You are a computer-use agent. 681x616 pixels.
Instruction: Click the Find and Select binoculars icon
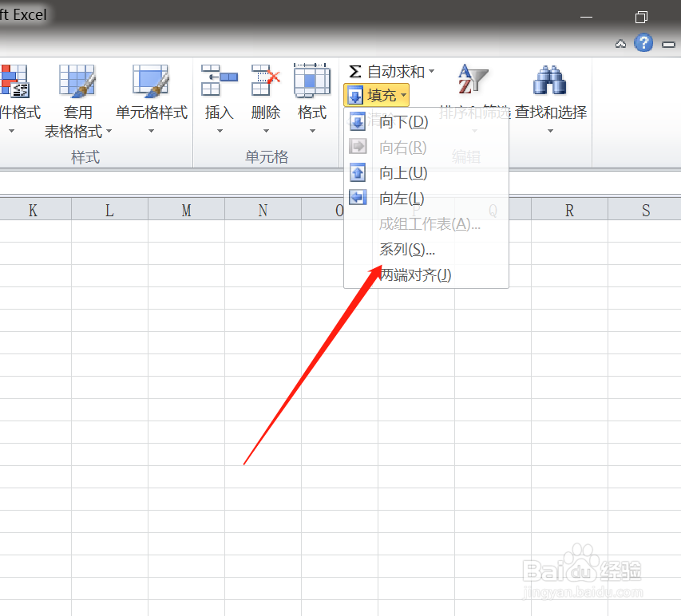550,81
